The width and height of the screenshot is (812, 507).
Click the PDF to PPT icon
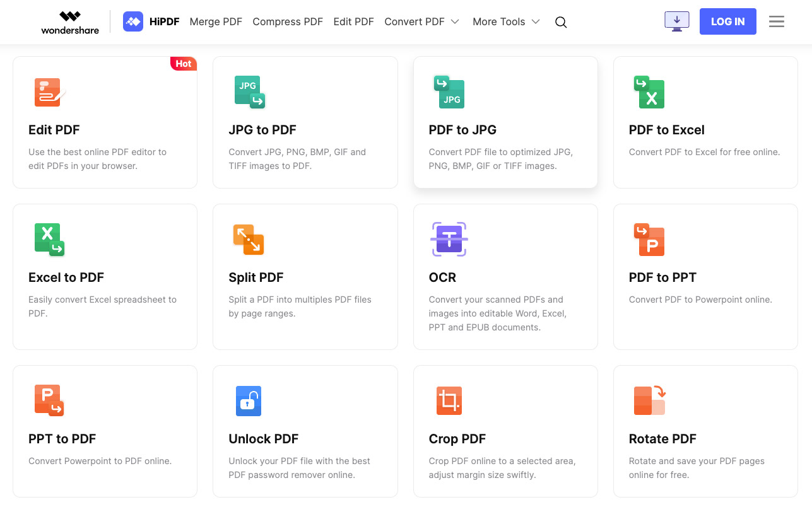pyautogui.click(x=649, y=240)
